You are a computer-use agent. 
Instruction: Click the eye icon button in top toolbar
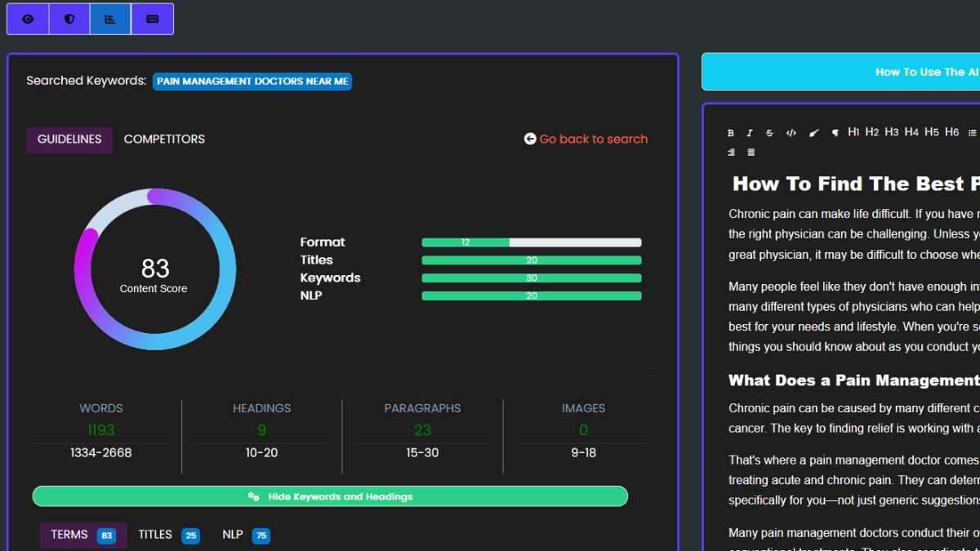pos(28,20)
